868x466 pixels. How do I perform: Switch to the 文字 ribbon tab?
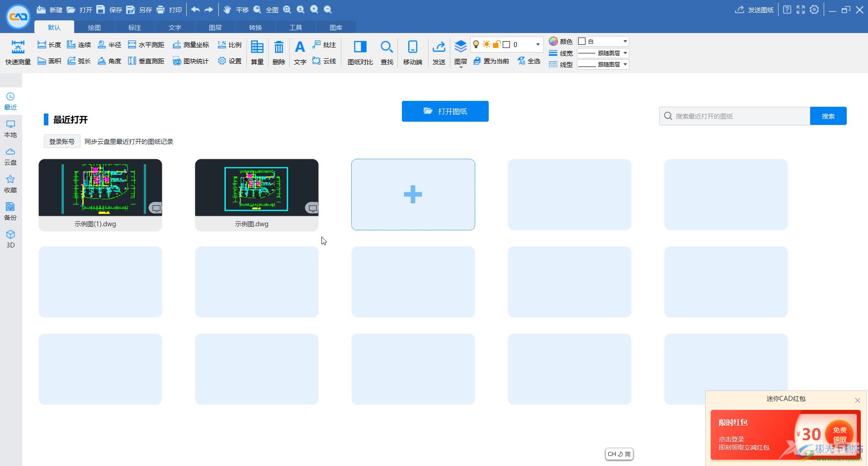point(175,27)
